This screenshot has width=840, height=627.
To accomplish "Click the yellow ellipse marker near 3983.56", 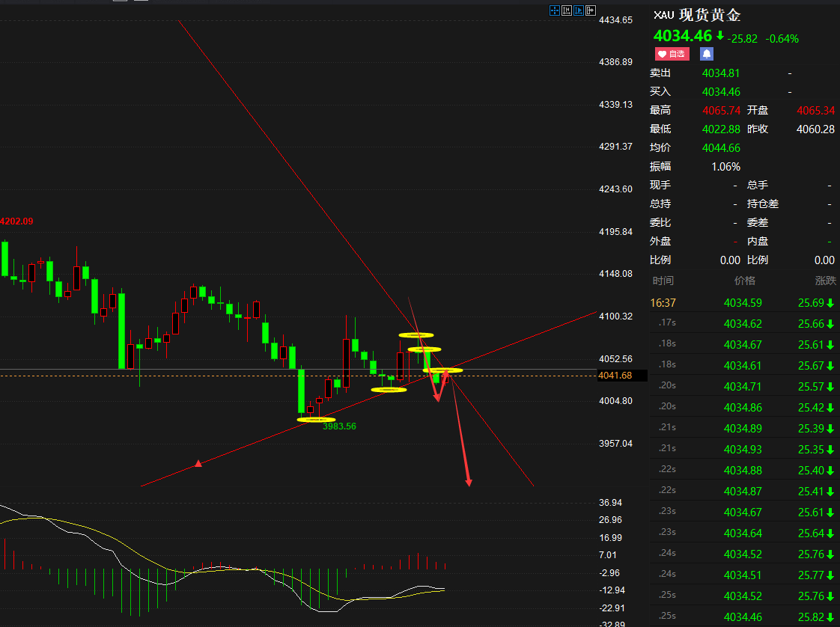I will point(316,420).
